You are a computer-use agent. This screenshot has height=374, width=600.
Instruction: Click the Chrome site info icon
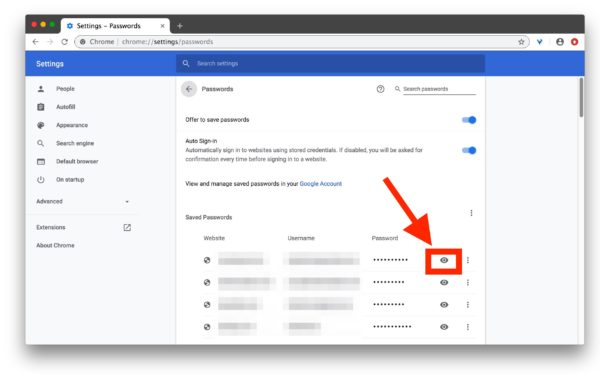[x=82, y=42]
